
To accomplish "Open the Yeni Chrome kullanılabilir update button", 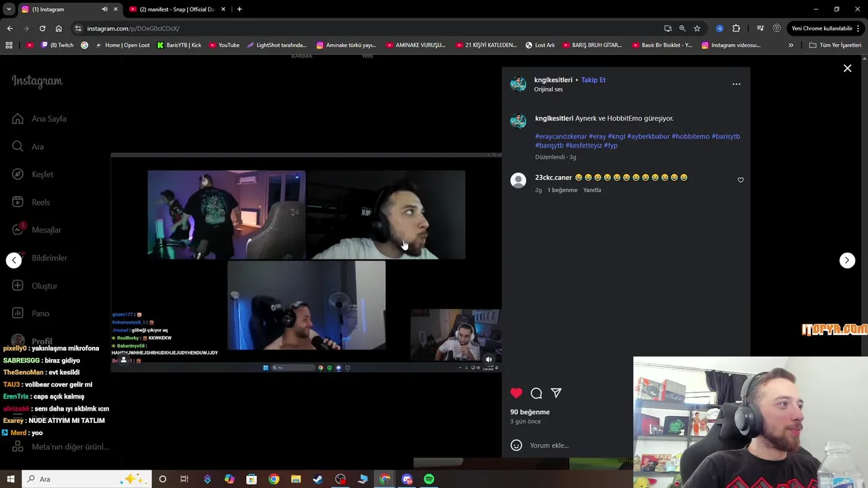I will pyautogui.click(x=823, y=28).
